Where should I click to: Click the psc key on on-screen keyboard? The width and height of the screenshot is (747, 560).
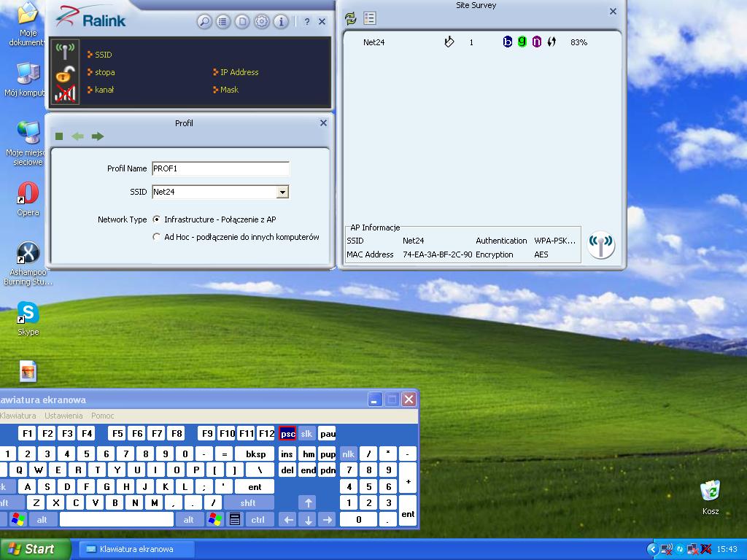click(287, 434)
